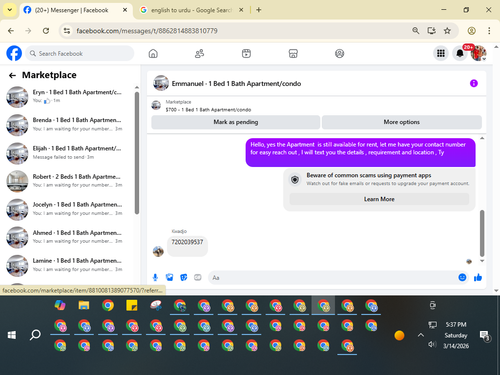Image resolution: width=500 pixels, height=375 pixels.
Task: Bookmark this page with star icon
Action: [x=447, y=31]
